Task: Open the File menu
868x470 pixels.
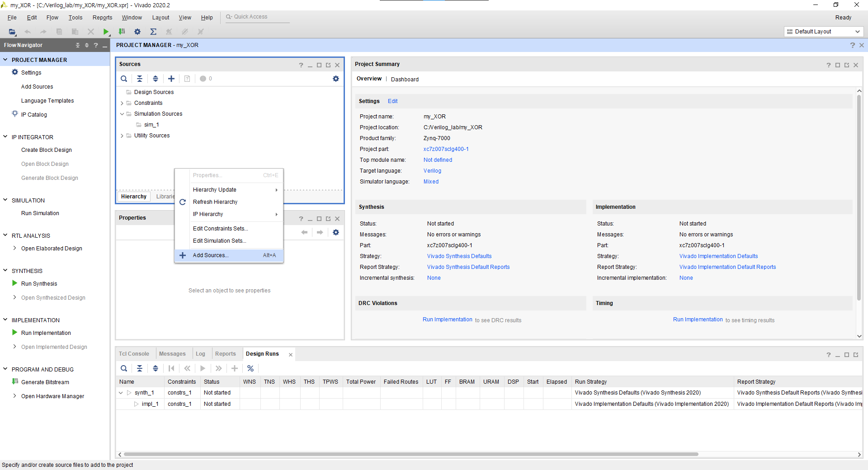Action: click(x=12, y=18)
